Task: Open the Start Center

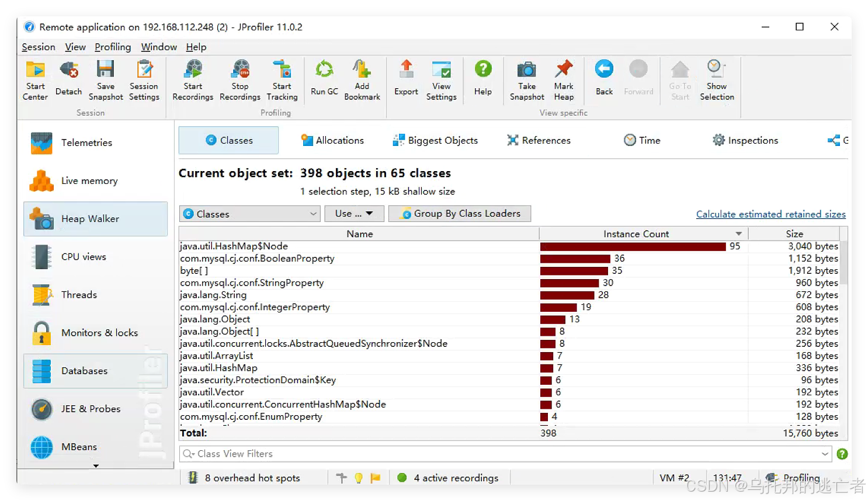Action: click(35, 81)
